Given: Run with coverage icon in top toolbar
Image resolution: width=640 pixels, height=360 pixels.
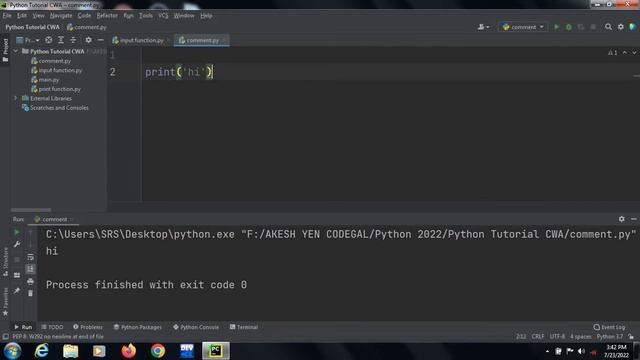Looking at the screenshot, I should [581, 27].
